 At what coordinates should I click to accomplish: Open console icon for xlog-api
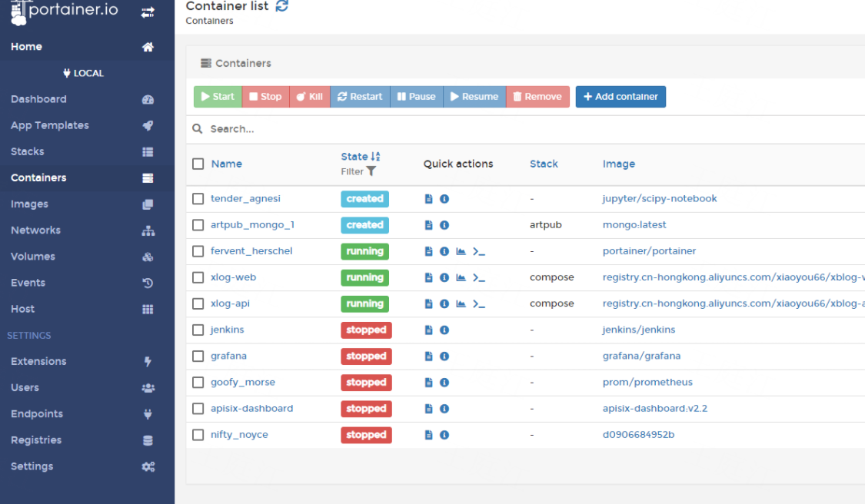click(479, 303)
